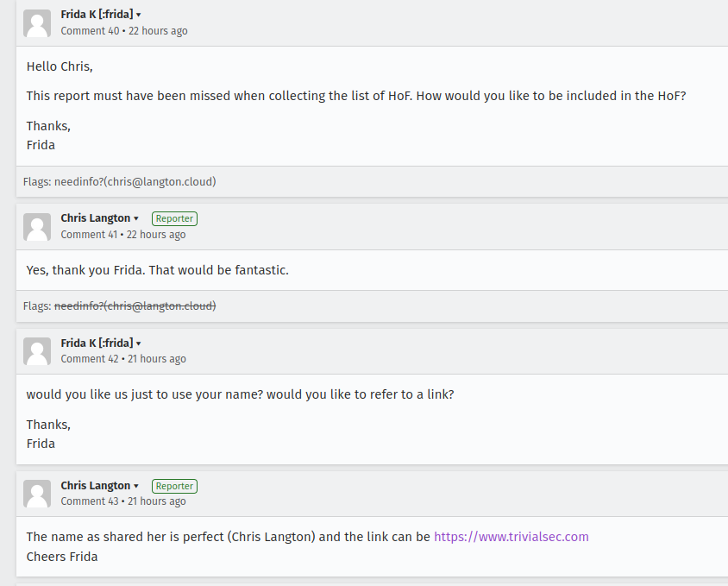Image resolution: width=728 pixels, height=586 pixels.
Task: Open the https://www.trivialsec.com link
Action: tap(511, 537)
